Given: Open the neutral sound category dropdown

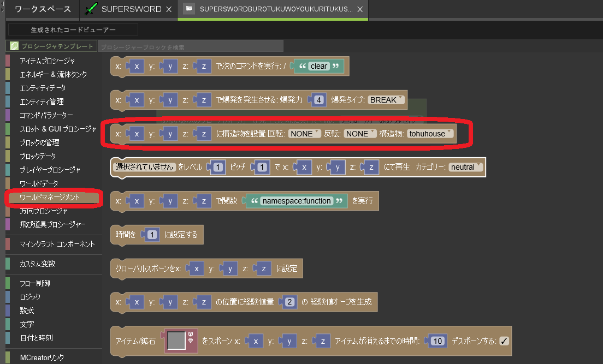Looking at the screenshot, I should pyautogui.click(x=465, y=167).
